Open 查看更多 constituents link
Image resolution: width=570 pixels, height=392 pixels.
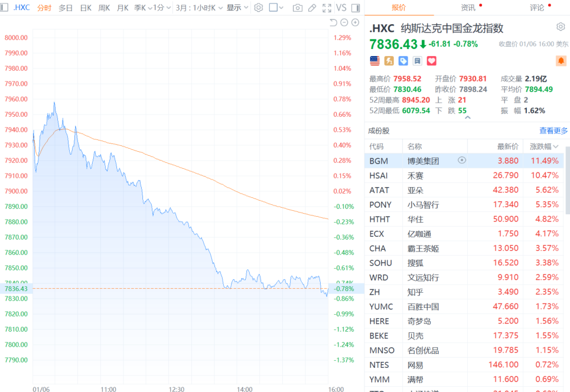click(x=553, y=130)
